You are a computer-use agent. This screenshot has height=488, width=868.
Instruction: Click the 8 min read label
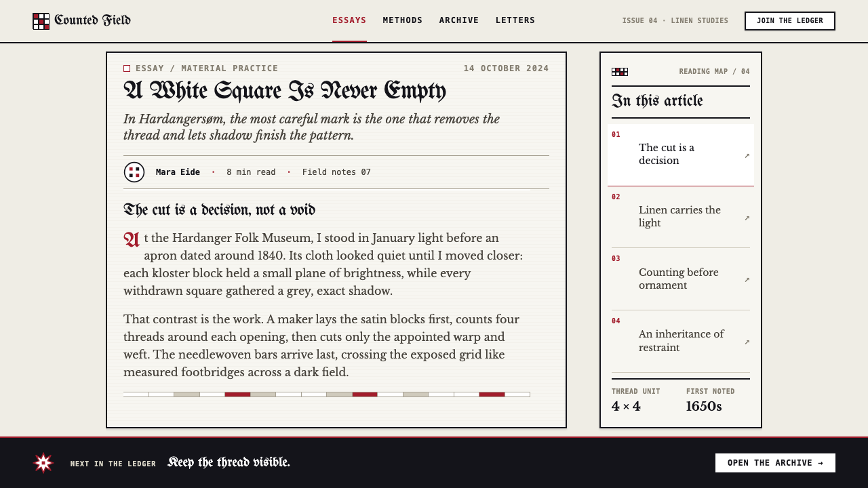(x=251, y=172)
